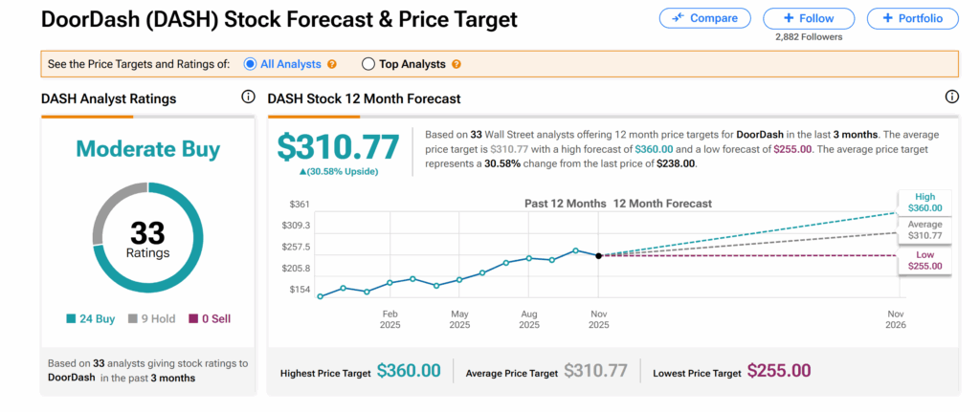Click the plus icon on Portfolio button
The height and width of the screenshot is (412, 980).
(x=888, y=18)
